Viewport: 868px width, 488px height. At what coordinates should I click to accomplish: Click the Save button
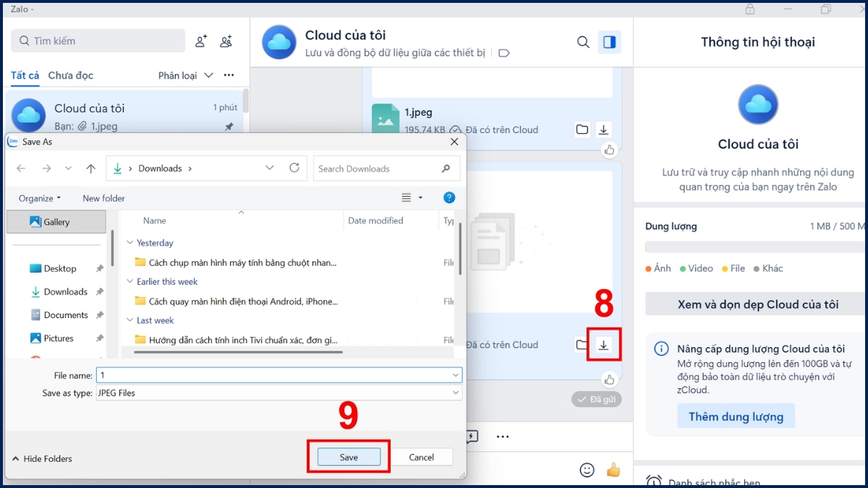click(349, 456)
